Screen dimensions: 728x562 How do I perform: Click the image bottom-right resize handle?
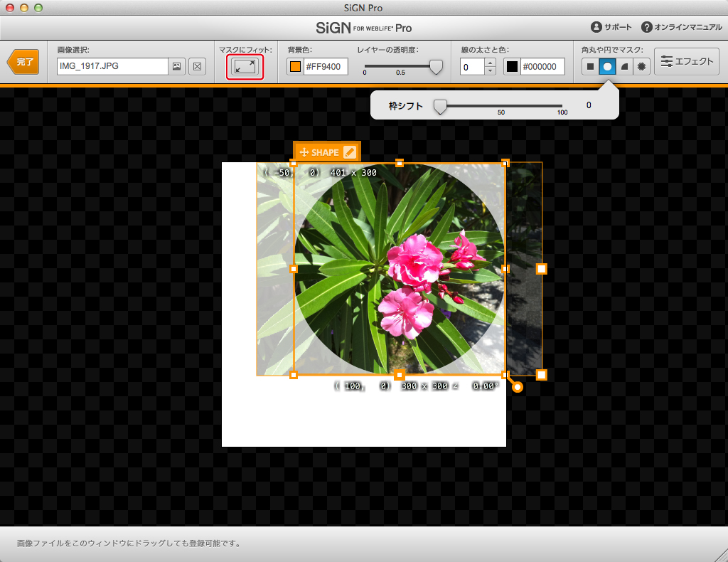tap(541, 375)
